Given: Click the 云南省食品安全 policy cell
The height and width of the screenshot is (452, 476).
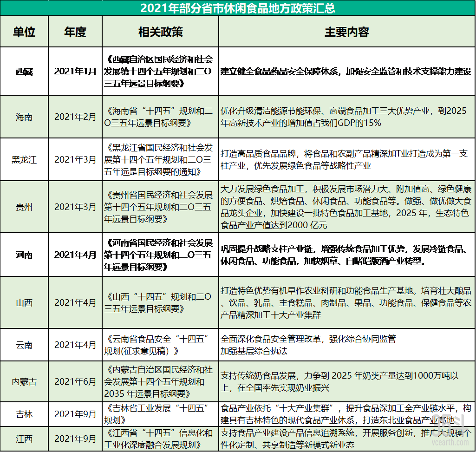Looking at the screenshot, I should [x=160, y=345].
